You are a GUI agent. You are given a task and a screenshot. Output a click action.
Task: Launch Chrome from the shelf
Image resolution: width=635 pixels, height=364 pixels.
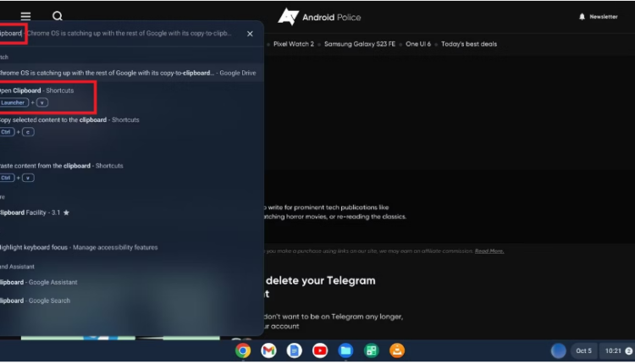[243, 350]
